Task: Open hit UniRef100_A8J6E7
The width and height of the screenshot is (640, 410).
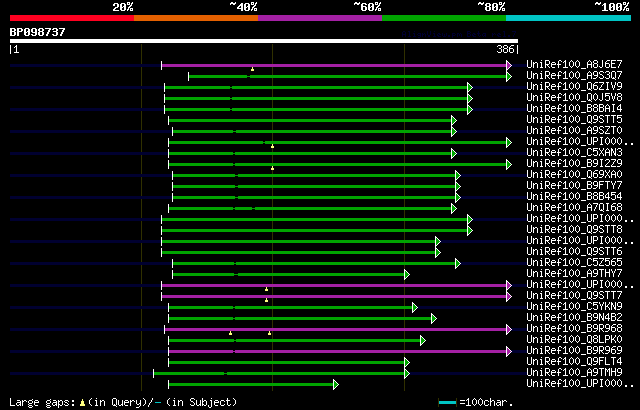Action: [x=574, y=64]
